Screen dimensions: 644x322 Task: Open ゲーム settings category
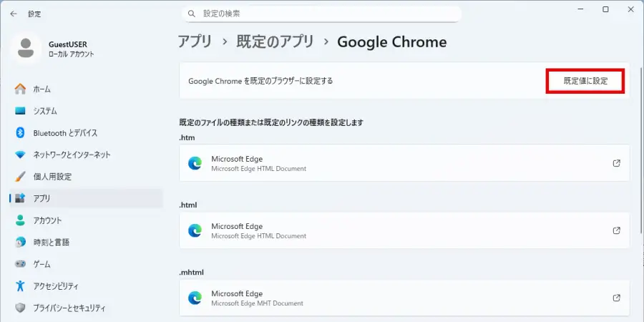pyautogui.click(x=86, y=263)
